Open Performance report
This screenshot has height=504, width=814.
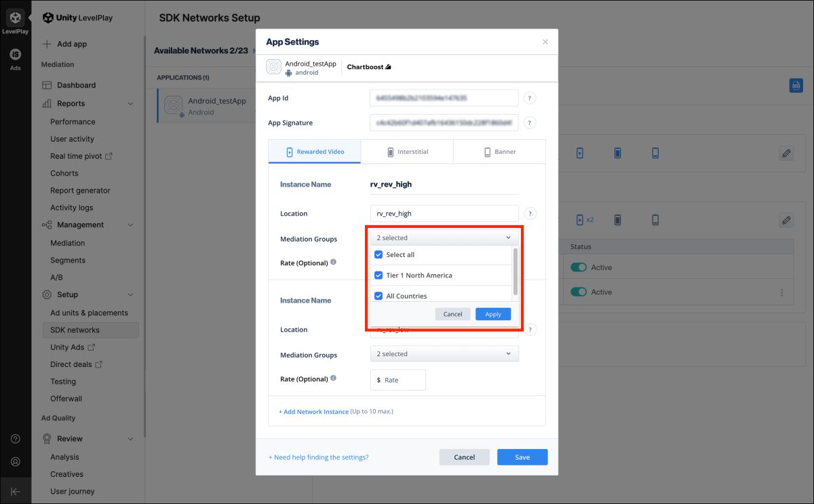pyautogui.click(x=73, y=122)
